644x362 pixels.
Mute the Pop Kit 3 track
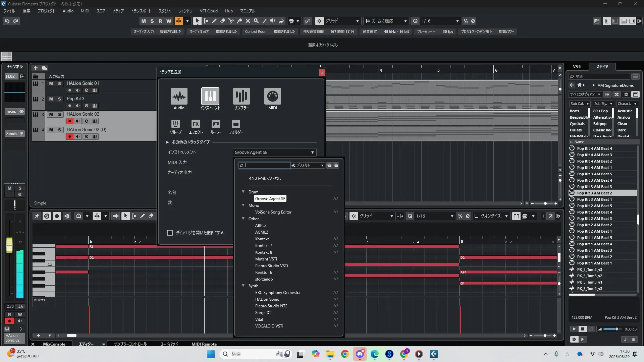tap(51, 99)
